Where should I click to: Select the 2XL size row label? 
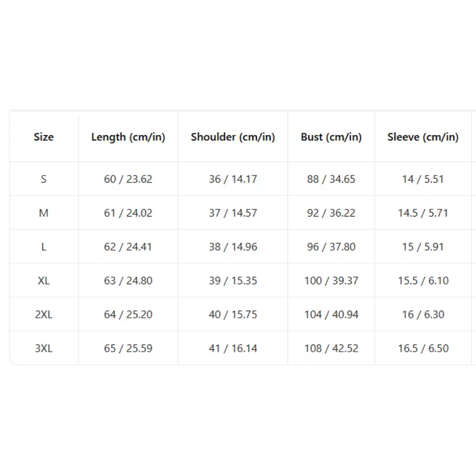(43, 315)
